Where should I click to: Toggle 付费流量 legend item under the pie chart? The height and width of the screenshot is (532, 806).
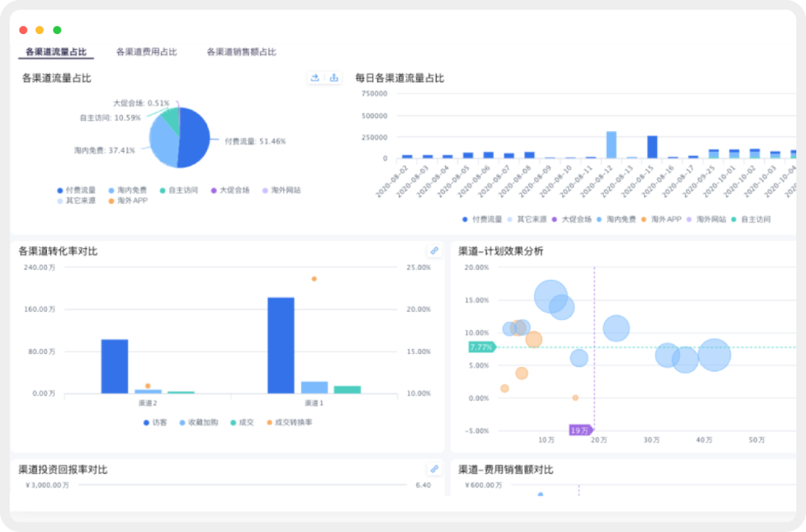77,190
